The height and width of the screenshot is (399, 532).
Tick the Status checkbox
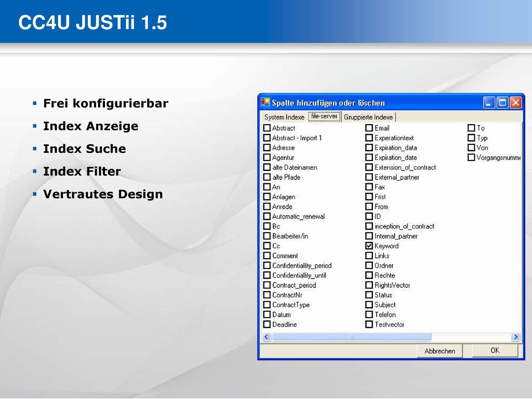pyautogui.click(x=369, y=295)
